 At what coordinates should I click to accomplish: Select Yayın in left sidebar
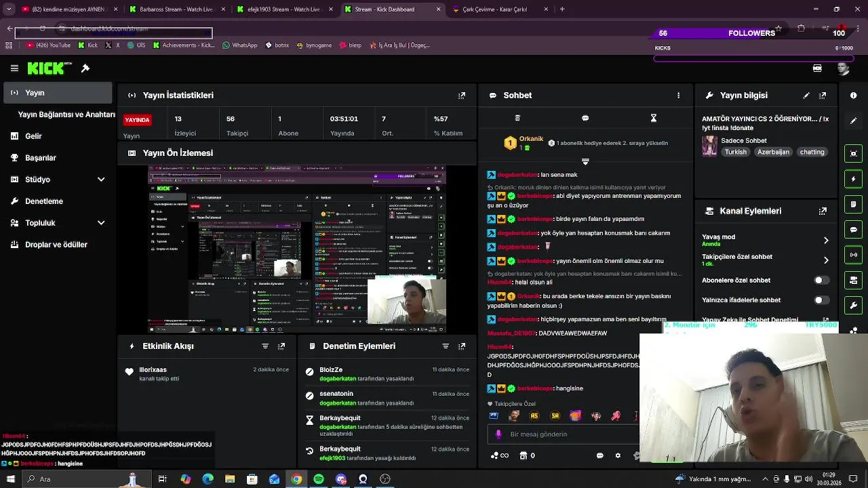click(58, 93)
